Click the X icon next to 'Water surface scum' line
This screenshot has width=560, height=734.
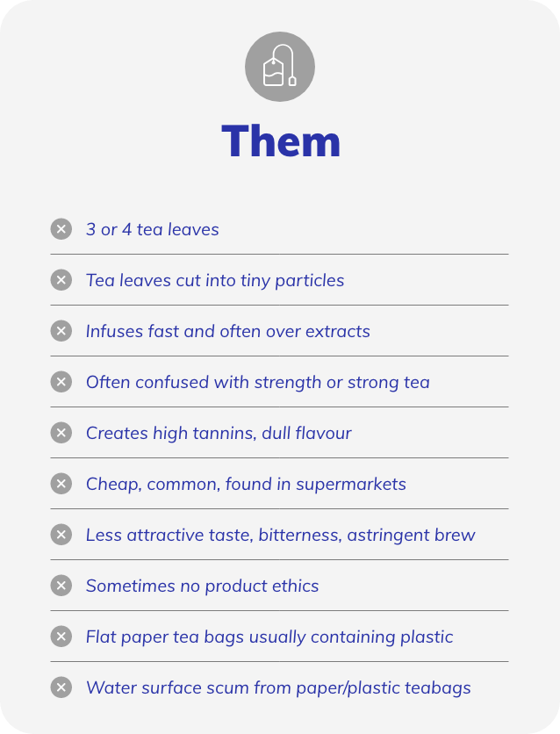click(61, 687)
